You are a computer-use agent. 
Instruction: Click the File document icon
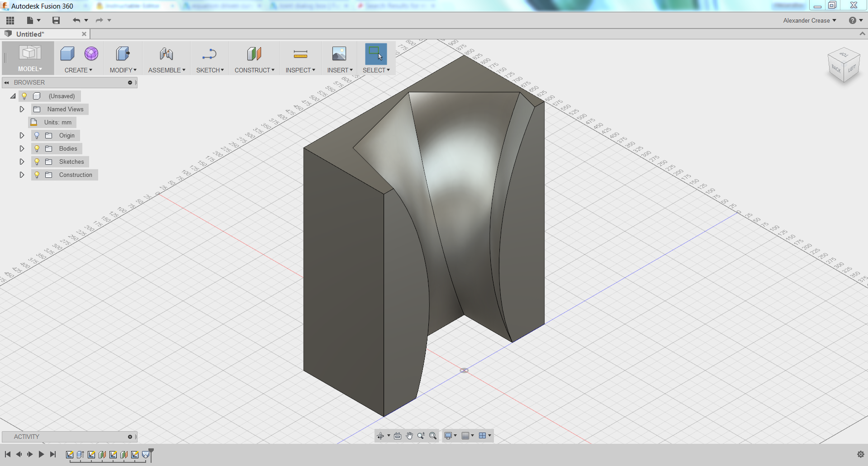point(30,20)
